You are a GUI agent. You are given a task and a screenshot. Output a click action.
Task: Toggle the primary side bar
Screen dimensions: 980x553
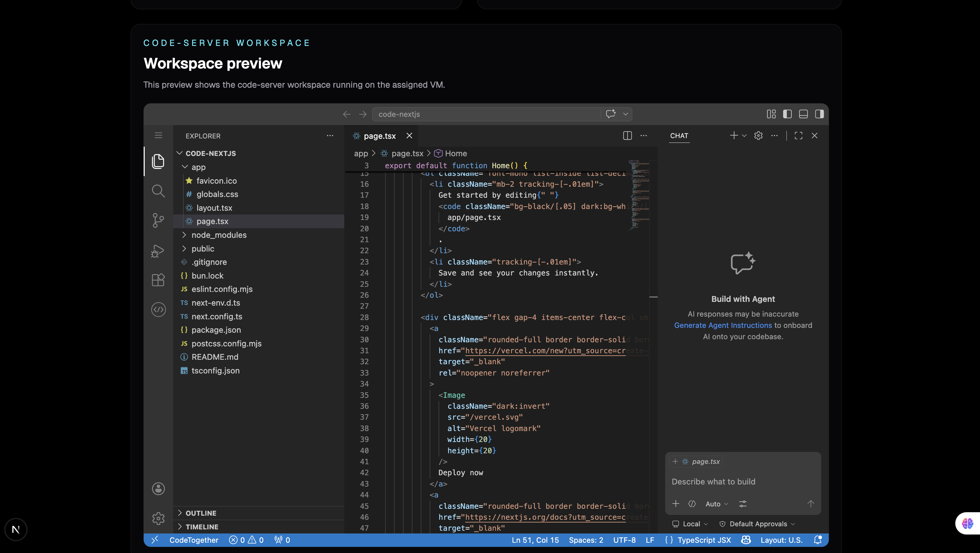coord(787,114)
